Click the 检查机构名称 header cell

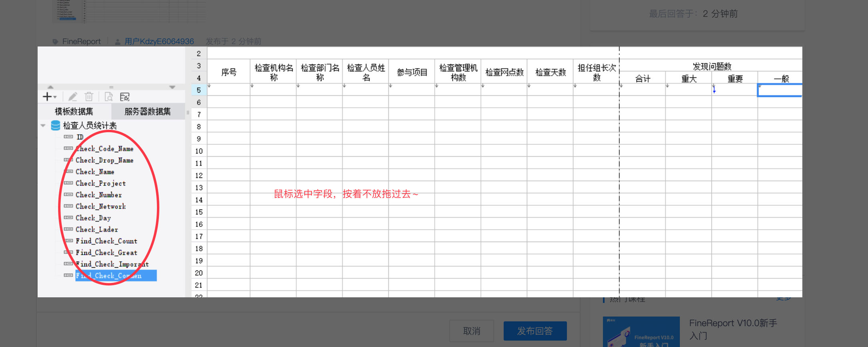coord(273,72)
